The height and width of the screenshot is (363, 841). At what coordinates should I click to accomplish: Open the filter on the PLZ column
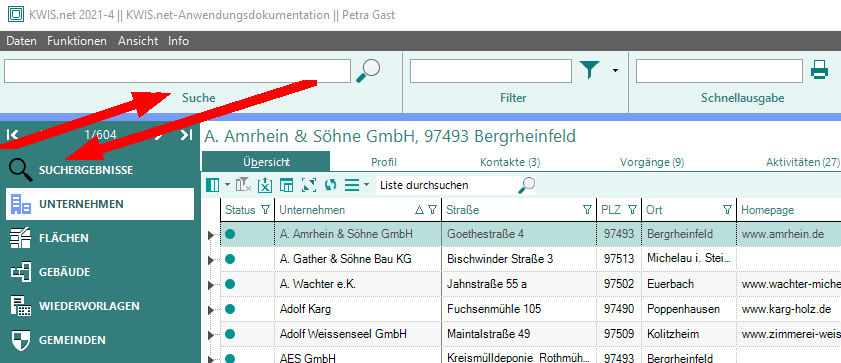tap(632, 210)
